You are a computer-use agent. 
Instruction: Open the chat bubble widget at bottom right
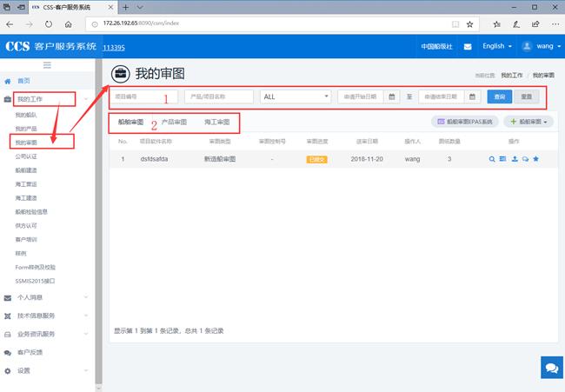pyautogui.click(x=551, y=369)
